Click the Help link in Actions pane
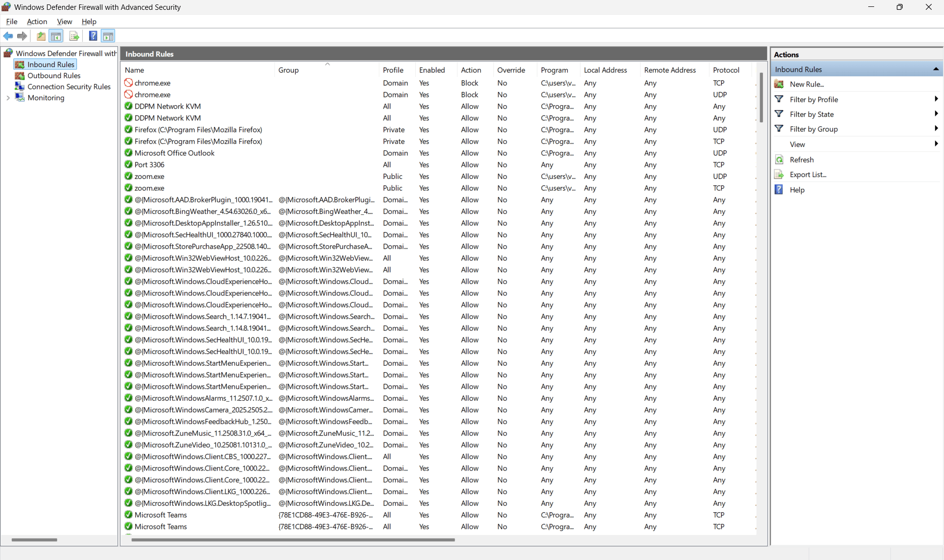Image resolution: width=944 pixels, height=560 pixels. (x=798, y=190)
